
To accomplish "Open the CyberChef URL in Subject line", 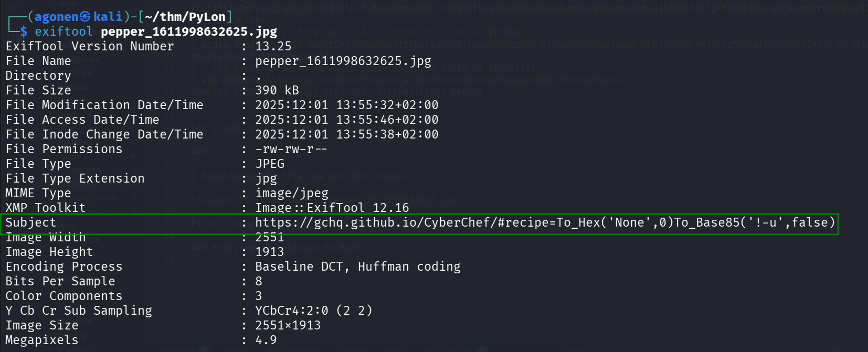I will click(x=545, y=222).
